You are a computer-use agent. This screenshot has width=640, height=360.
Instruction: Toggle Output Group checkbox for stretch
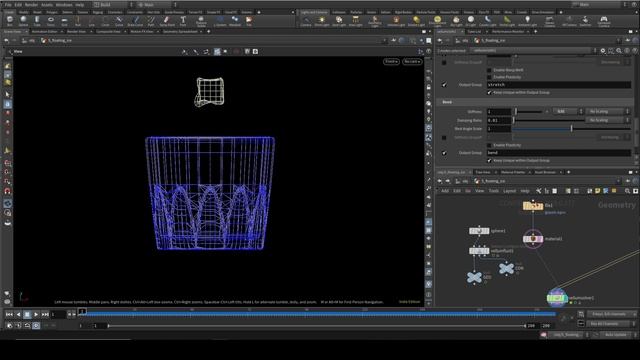(x=444, y=84)
